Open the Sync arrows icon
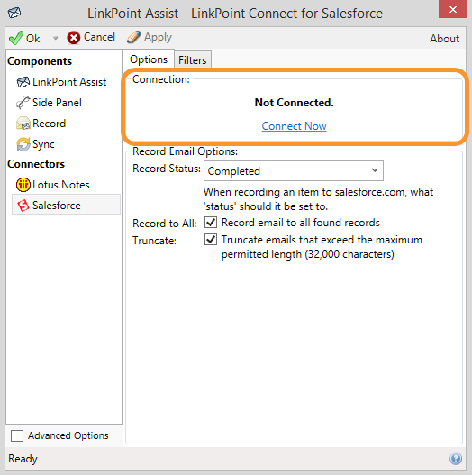This screenshot has width=472, height=476. click(23, 144)
